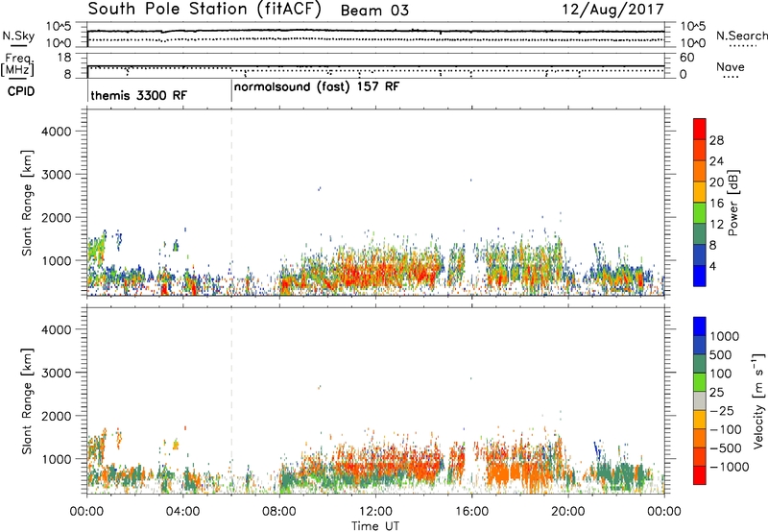Select the "themis 3300 RF" CPID text
Image resolution: width=768 pixels, height=532 pixels.
(x=138, y=95)
